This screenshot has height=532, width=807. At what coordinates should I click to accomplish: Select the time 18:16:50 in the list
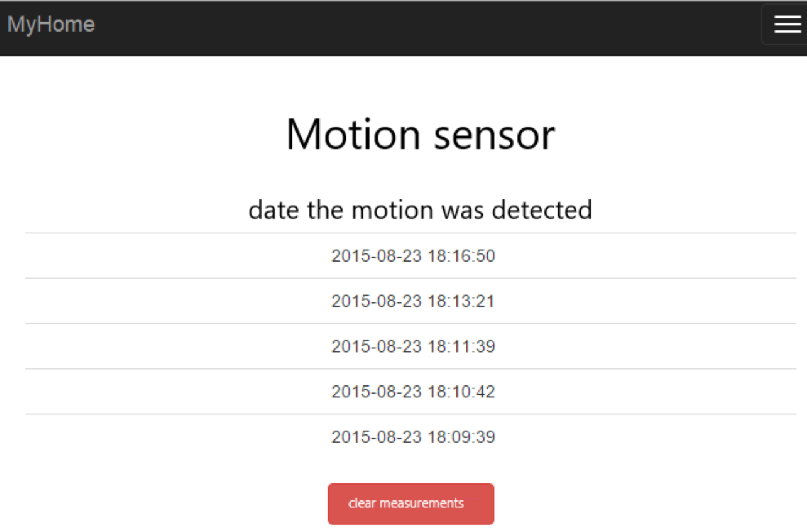pos(461,256)
